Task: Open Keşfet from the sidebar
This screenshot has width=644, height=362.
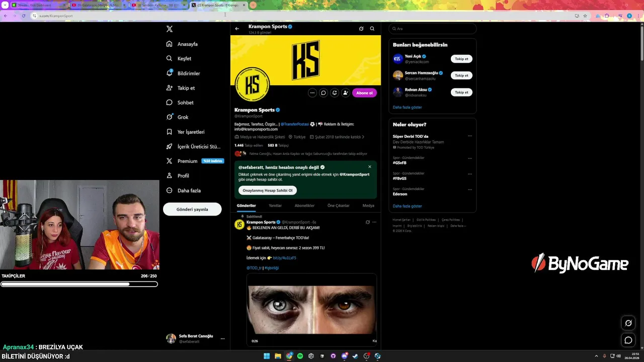Action: pyautogui.click(x=179, y=59)
